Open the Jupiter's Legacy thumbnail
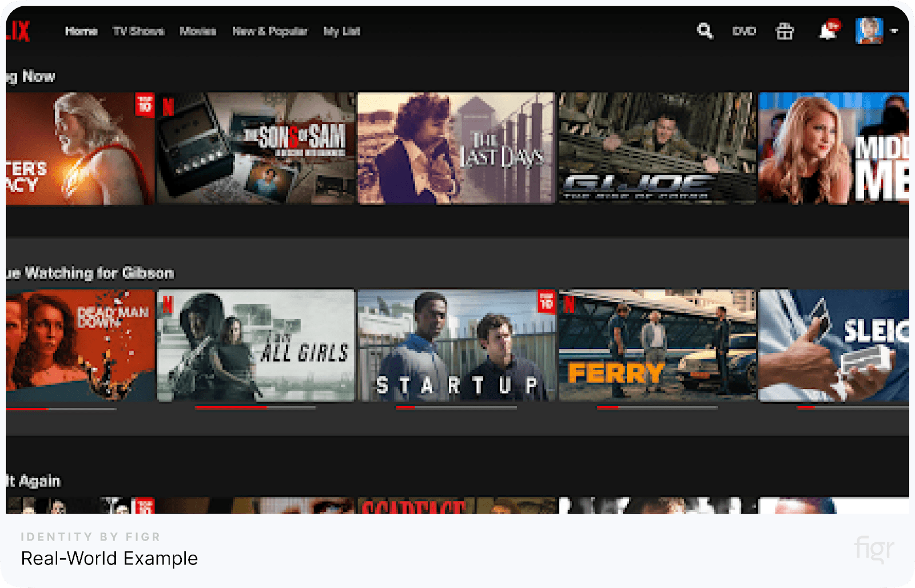915x588 pixels. click(81, 148)
